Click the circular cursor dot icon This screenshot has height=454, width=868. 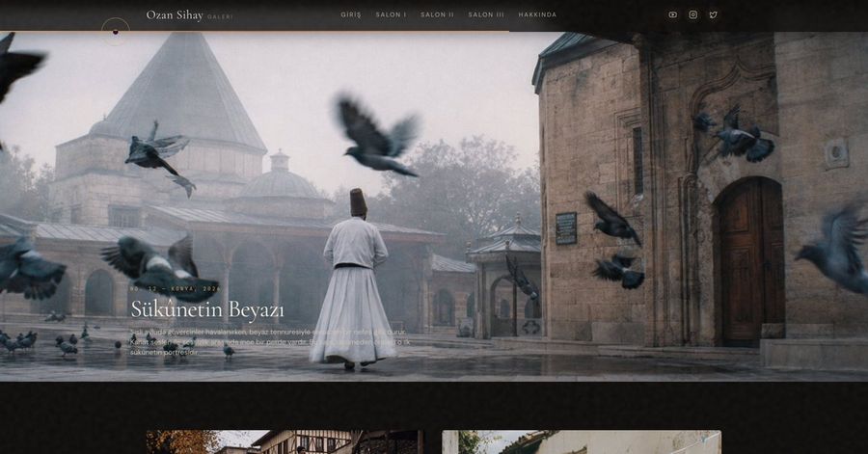(x=116, y=32)
